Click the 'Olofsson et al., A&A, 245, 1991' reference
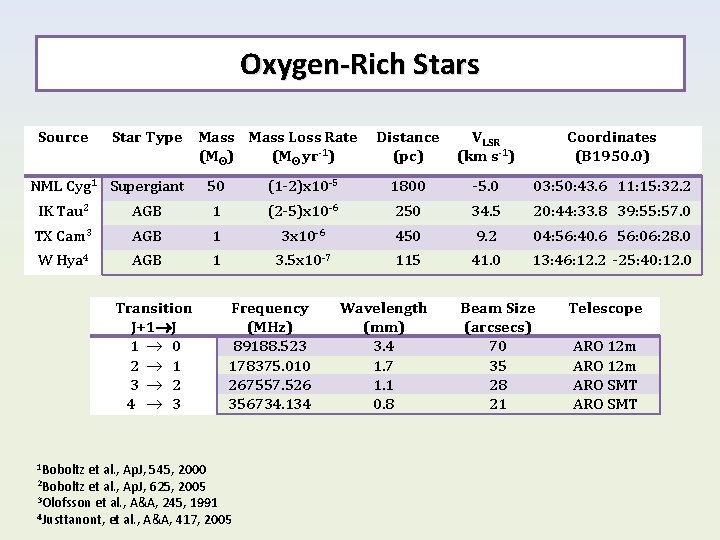The image size is (720, 540). [x=127, y=502]
